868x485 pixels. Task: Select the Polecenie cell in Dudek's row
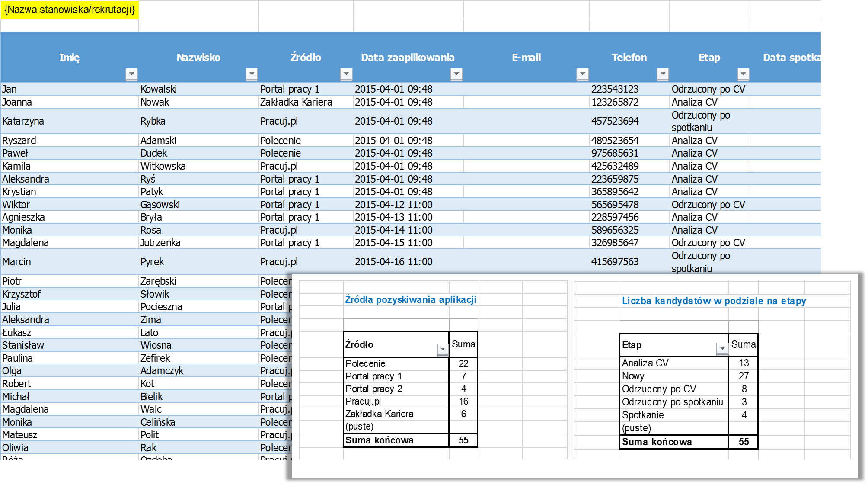306,153
